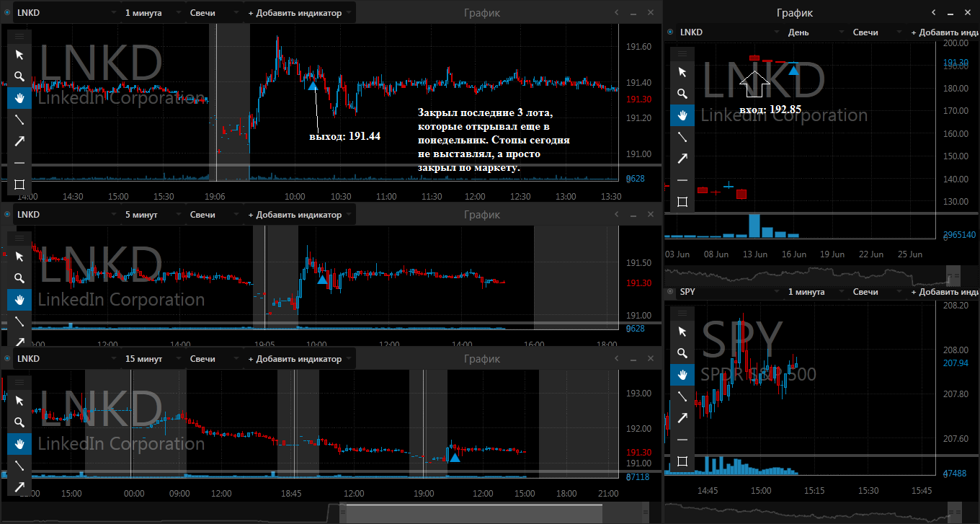Select the pointer tool in SPY chart
The height and width of the screenshot is (524, 980).
pos(682,332)
